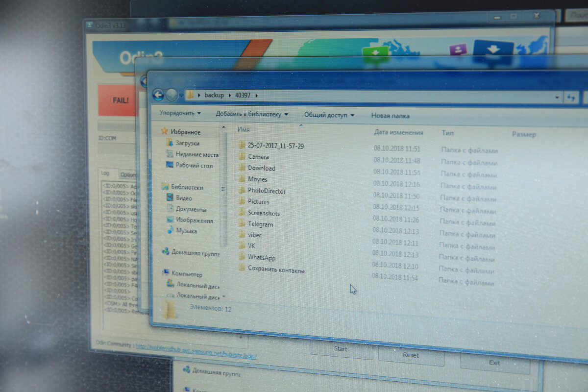588x392 pixels.
Task: Open Рабочий стол in navigation pane
Action: (x=190, y=166)
